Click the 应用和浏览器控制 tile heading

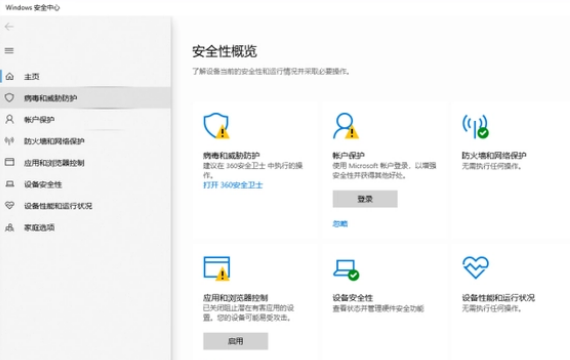click(x=236, y=298)
